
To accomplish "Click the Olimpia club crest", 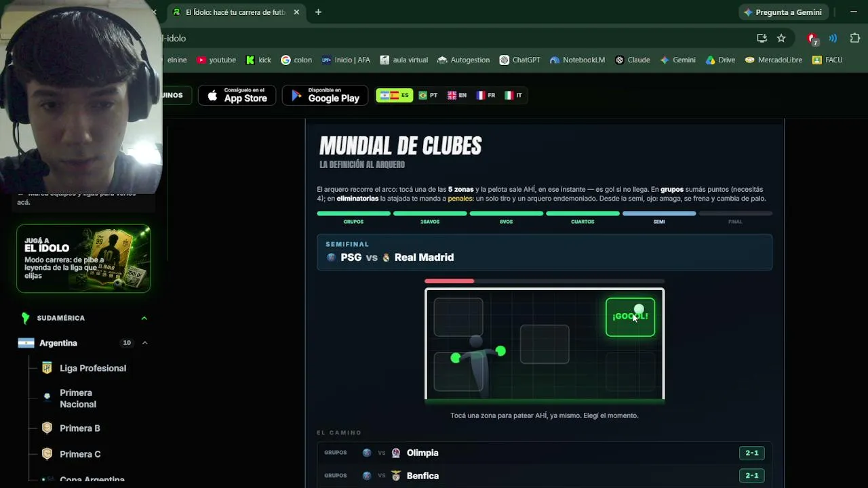I will [396, 453].
